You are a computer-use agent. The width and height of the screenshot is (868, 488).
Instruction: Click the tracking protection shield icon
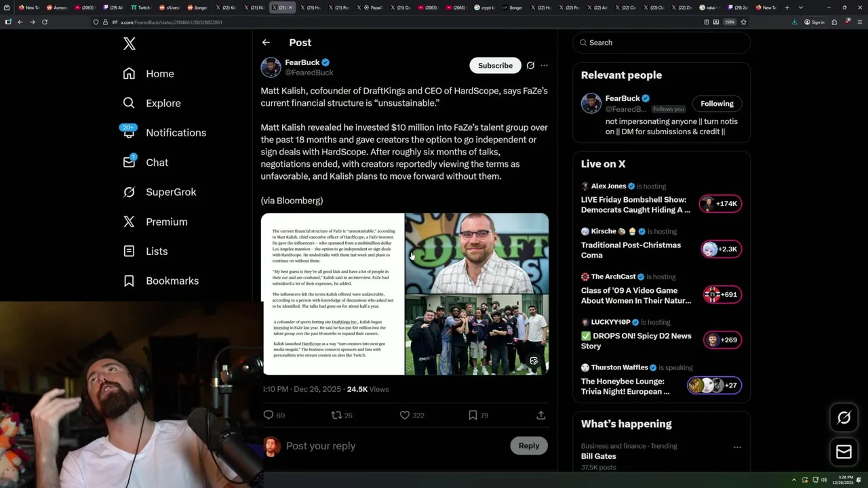96,22
